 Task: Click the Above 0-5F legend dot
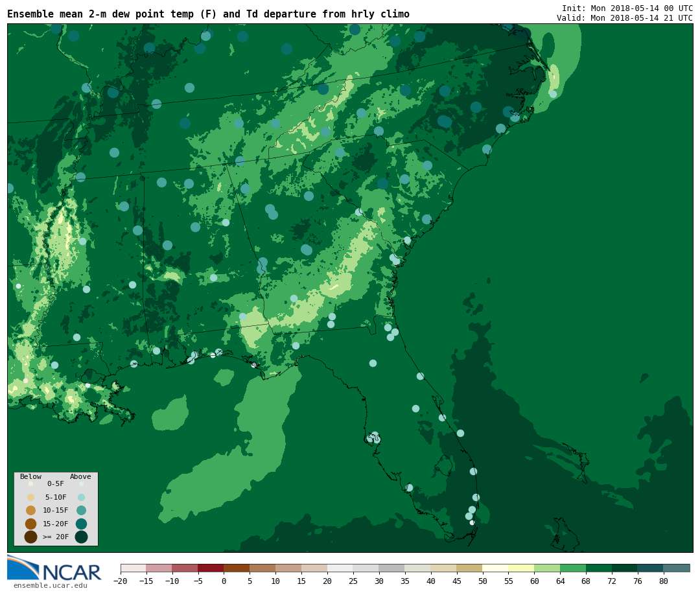pyautogui.click(x=81, y=483)
